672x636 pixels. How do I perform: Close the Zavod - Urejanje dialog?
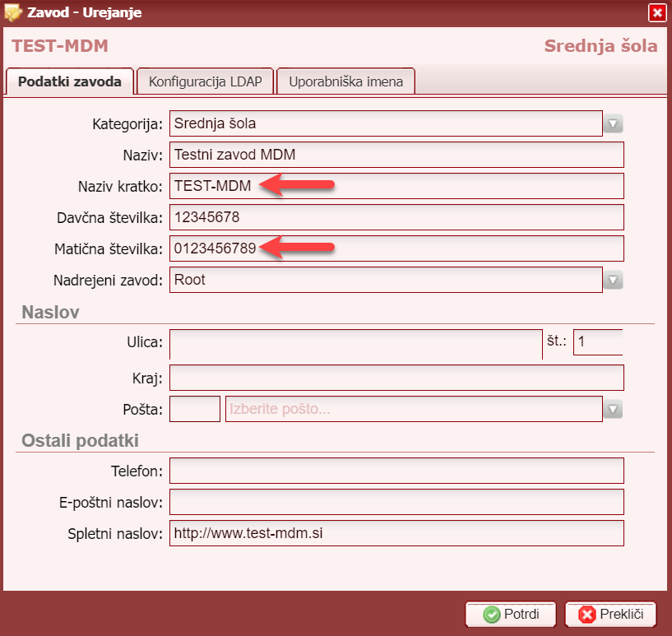coord(656,12)
